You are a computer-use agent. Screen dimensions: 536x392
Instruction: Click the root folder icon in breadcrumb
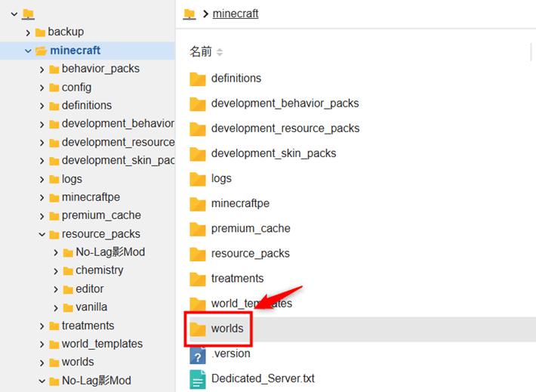(189, 14)
